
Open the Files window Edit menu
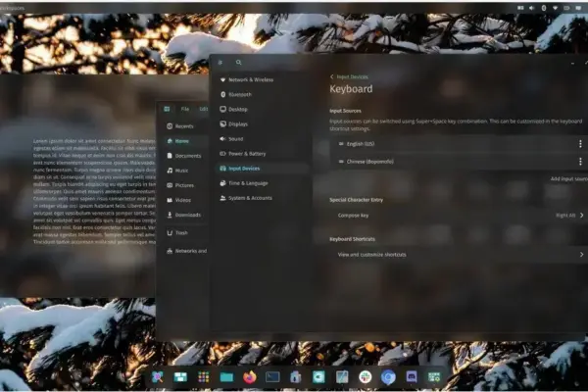204,109
